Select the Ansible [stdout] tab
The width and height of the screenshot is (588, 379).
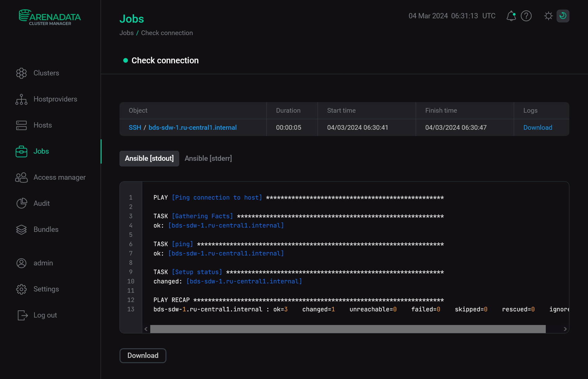[x=149, y=158]
